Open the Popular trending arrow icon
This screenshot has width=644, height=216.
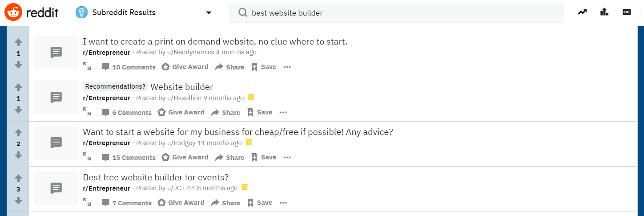click(x=582, y=12)
